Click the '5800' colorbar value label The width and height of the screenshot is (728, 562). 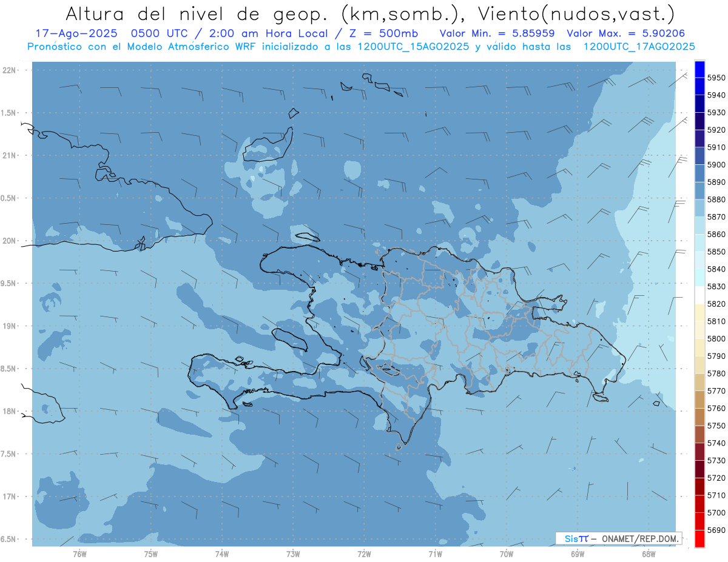(716, 339)
